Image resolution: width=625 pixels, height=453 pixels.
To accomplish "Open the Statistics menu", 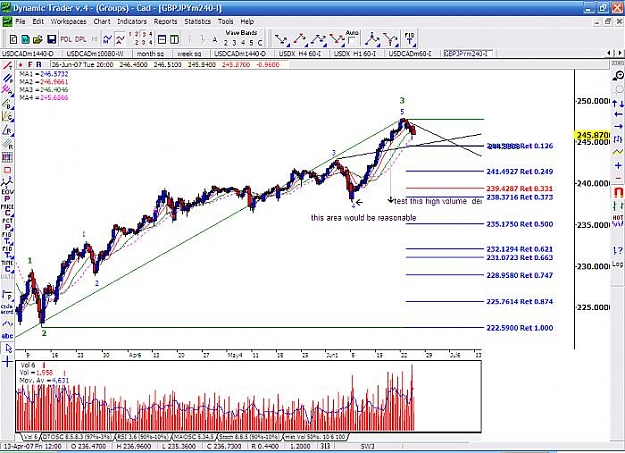I will [197, 22].
